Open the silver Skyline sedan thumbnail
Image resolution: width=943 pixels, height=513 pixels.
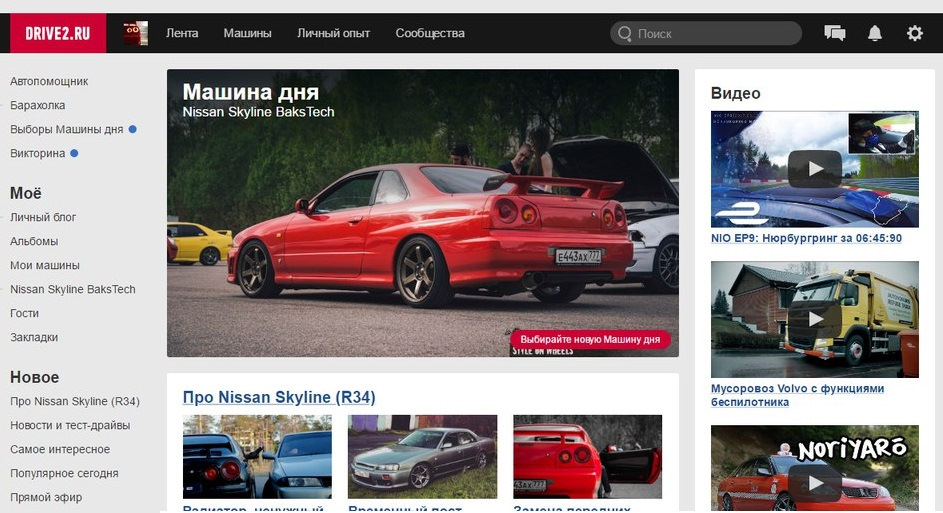click(422, 456)
